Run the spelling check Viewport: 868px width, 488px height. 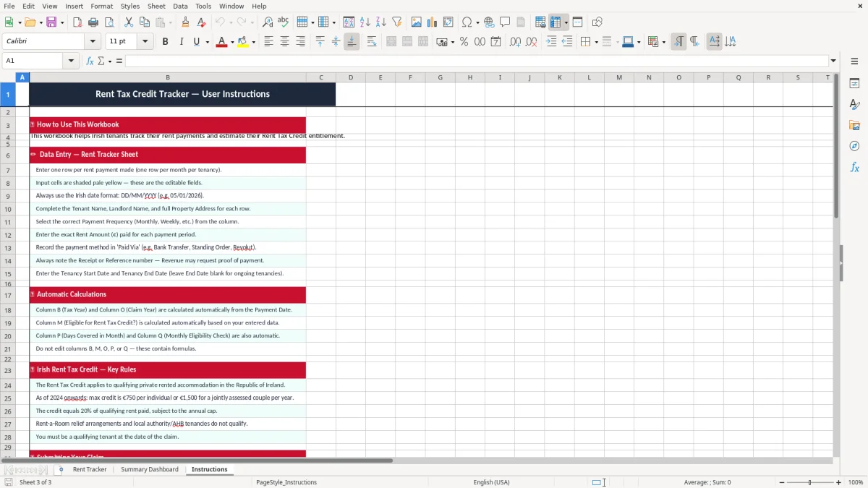(x=284, y=22)
